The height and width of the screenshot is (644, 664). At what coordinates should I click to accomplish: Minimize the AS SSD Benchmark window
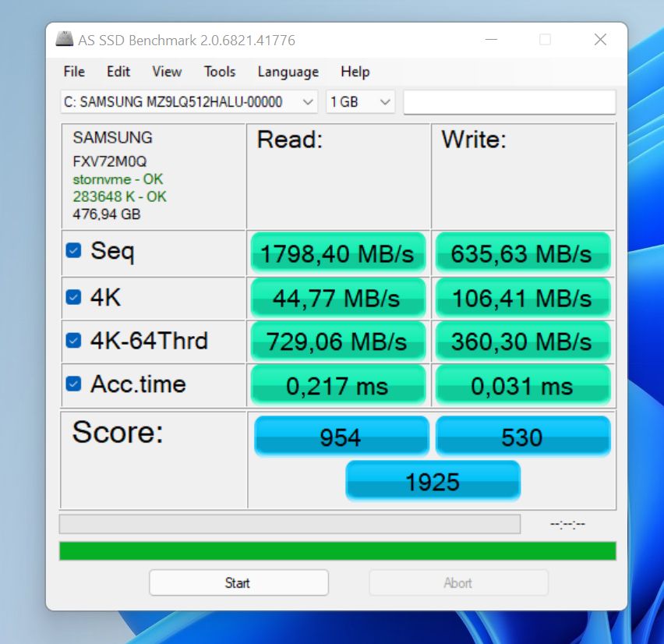(x=490, y=40)
